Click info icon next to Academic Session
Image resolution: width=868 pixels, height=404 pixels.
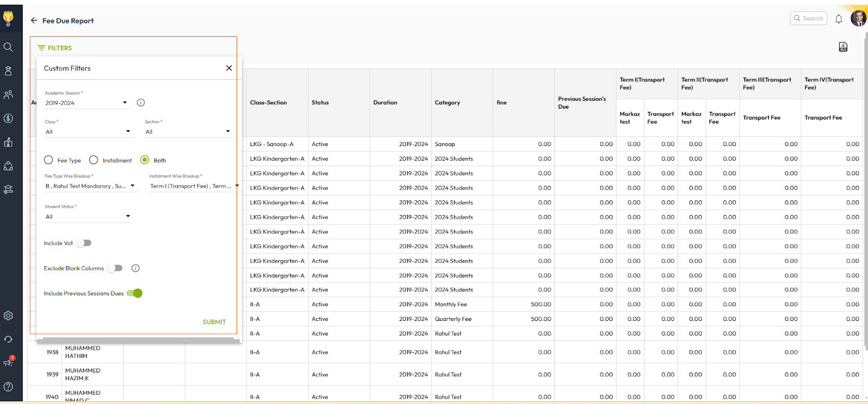tap(141, 103)
